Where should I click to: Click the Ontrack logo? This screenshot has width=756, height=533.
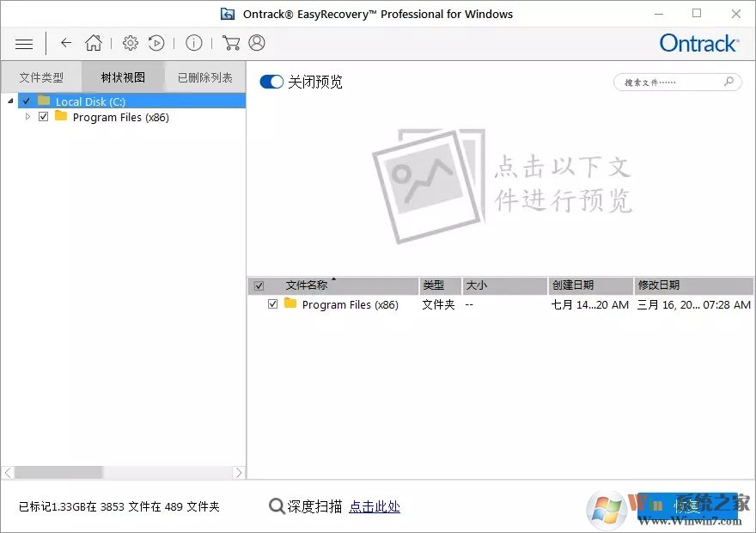click(x=699, y=43)
